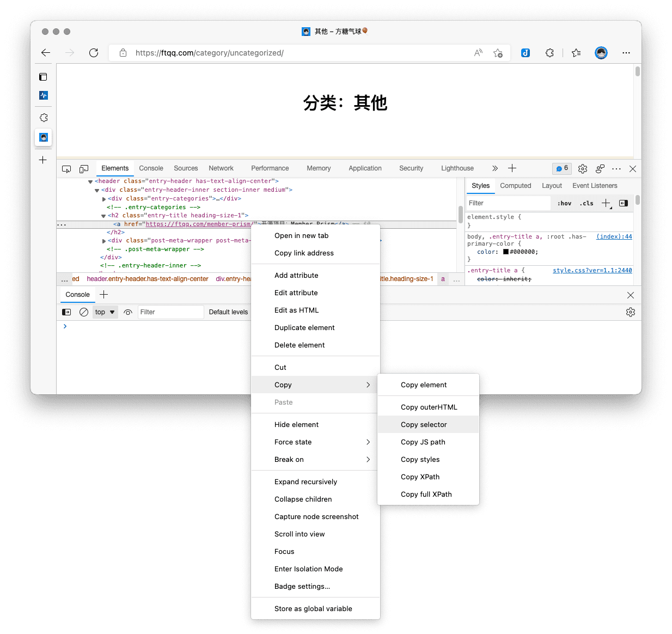Viewport: 672px width, 634px height.
Task: Click the Styles filter input field
Action: tap(508, 203)
